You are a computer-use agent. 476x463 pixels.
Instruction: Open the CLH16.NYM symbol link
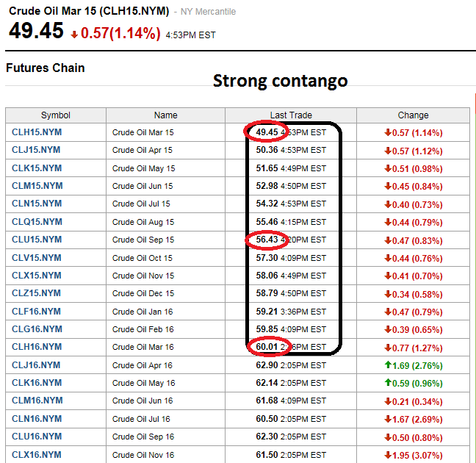coord(37,347)
